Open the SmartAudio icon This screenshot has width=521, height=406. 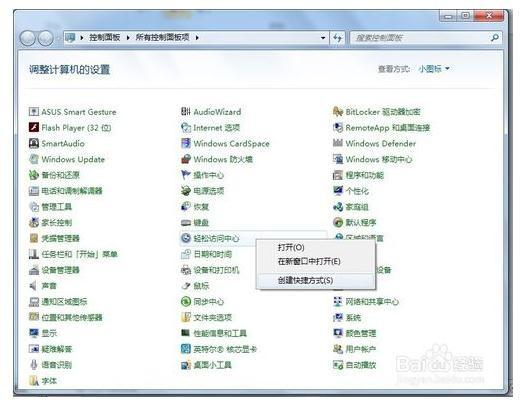point(34,143)
